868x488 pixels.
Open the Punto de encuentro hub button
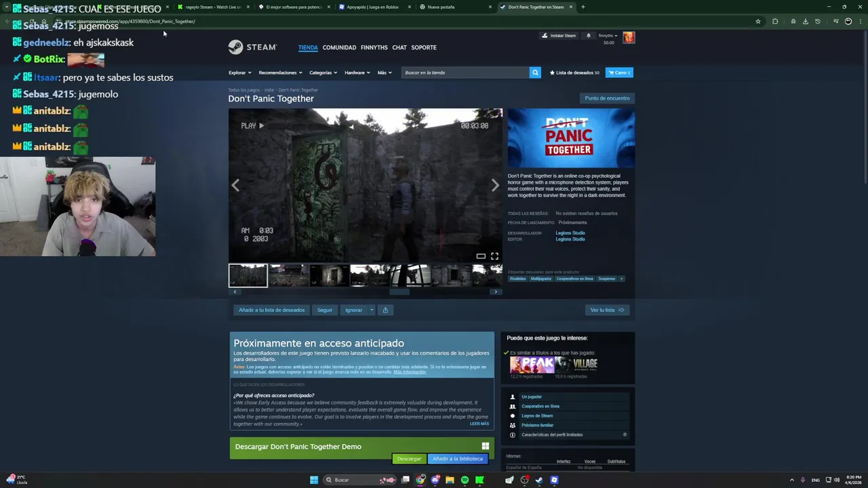tap(607, 98)
